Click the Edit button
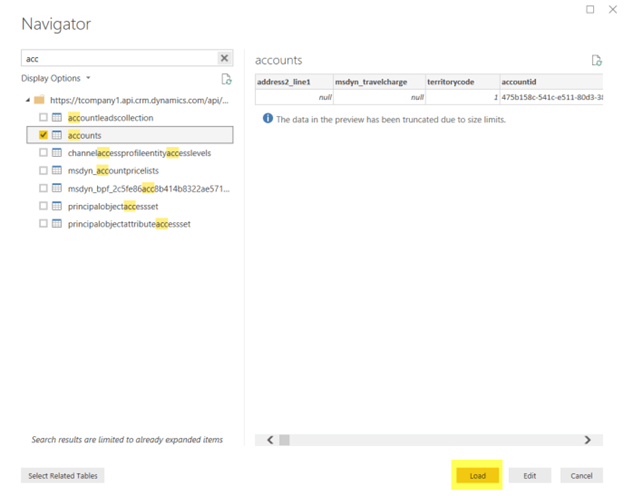The width and height of the screenshot is (624, 496). pyautogui.click(x=530, y=475)
